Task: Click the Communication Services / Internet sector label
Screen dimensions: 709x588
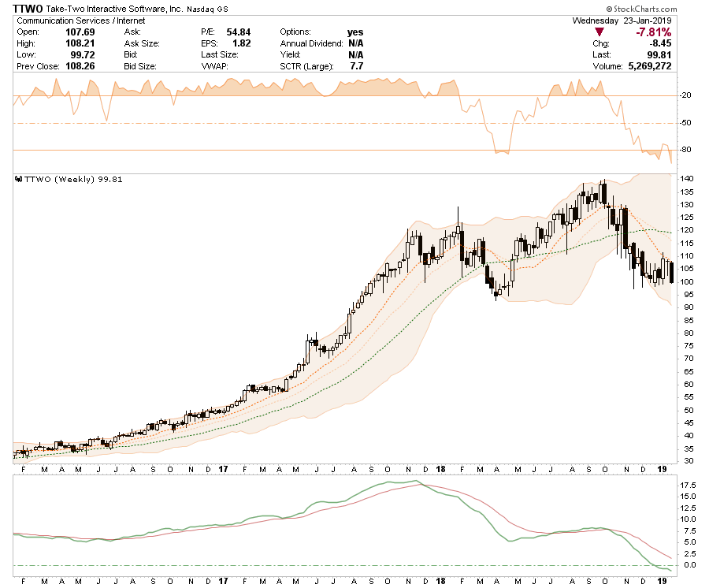Action: click(x=81, y=20)
